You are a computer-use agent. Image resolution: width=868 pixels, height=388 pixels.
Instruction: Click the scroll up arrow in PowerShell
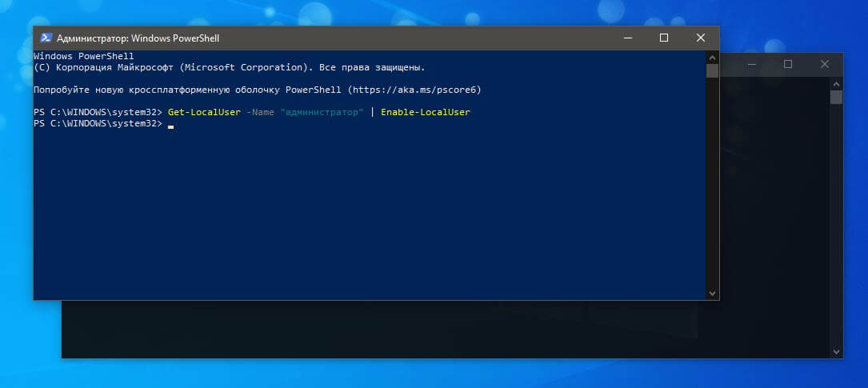712,57
